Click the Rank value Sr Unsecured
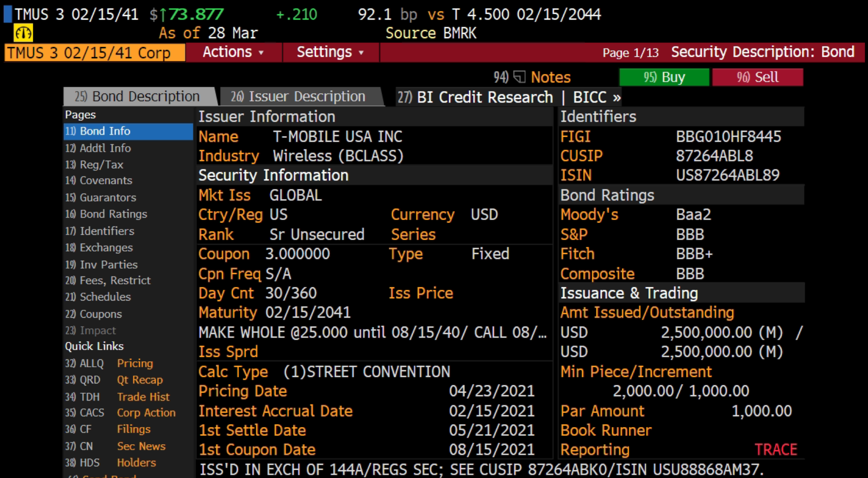868x478 pixels. (317, 234)
